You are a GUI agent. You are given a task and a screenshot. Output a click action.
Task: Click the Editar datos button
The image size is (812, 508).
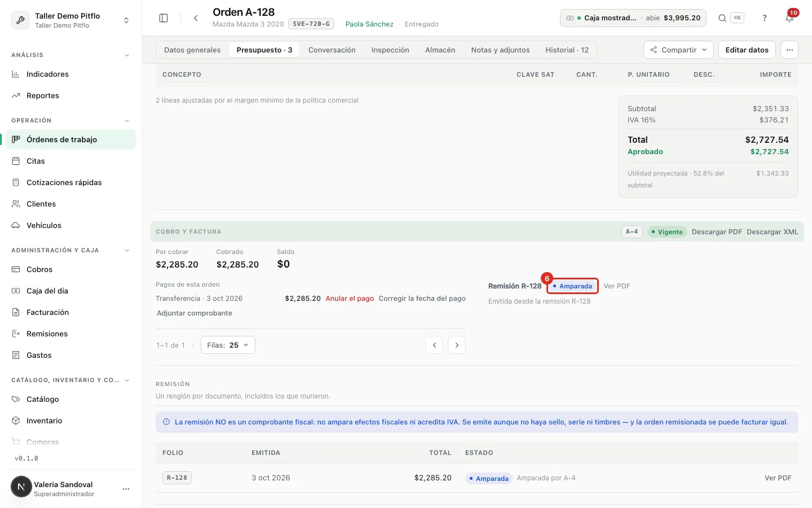coord(747,50)
